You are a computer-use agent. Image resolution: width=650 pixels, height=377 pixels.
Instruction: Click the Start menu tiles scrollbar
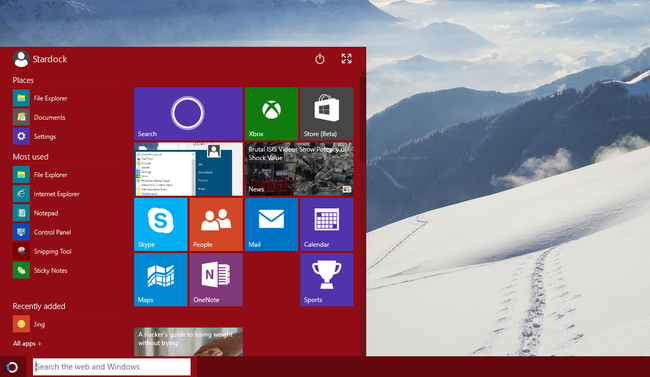363,118
